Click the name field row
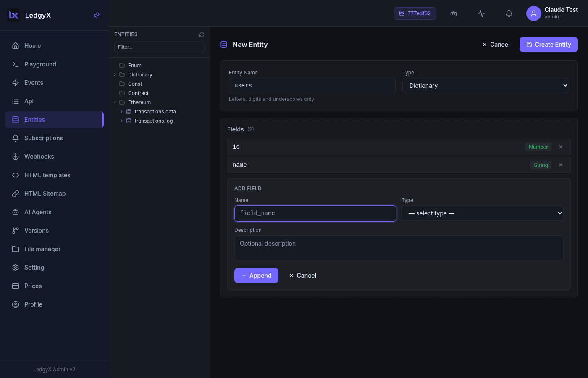 pos(399,165)
